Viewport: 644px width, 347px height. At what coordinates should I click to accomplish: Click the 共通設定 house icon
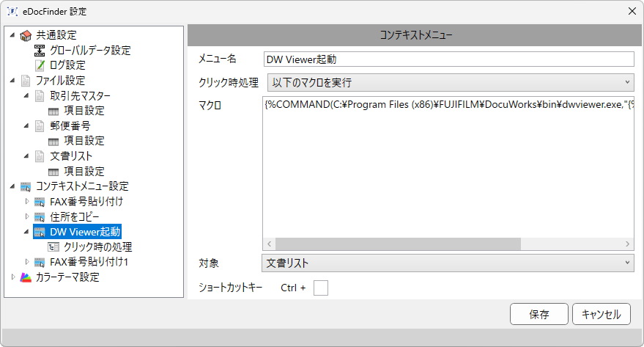26,36
